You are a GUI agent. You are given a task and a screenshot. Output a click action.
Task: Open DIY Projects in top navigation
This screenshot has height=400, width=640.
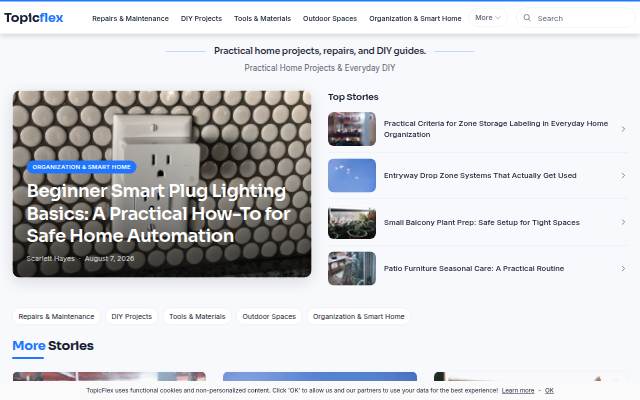point(201,18)
